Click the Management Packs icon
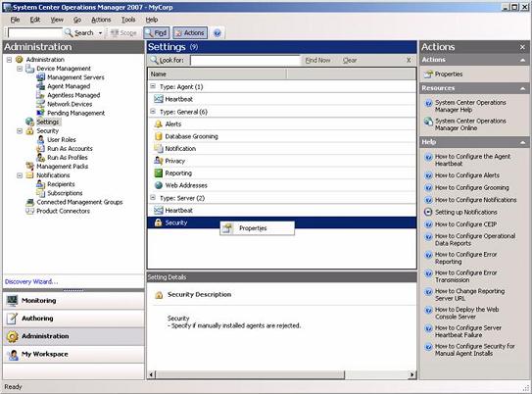Image resolution: width=532 pixels, height=394 pixels. coord(29,166)
